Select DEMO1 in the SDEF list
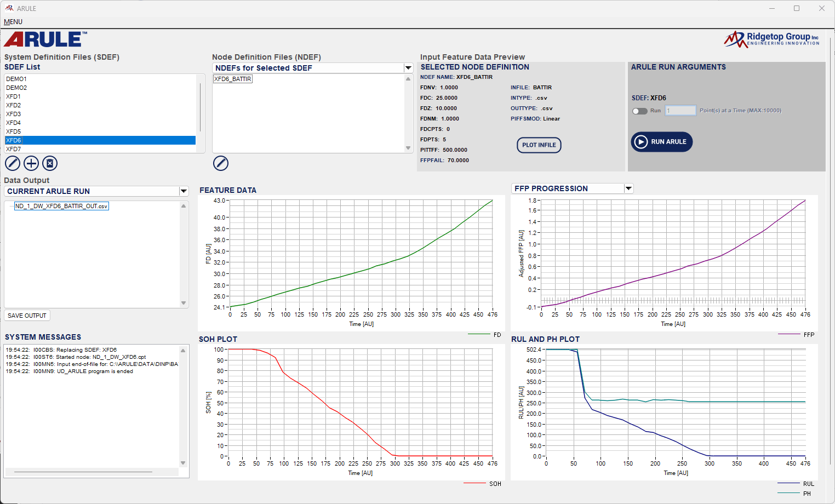The image size is (835, 504). click(x=16, y=79)
